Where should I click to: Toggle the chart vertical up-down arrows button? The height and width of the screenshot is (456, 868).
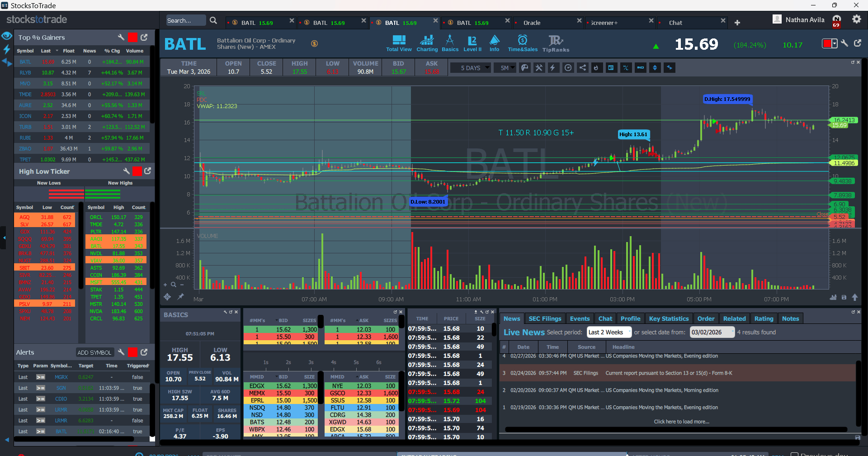[x=655, y=68]
